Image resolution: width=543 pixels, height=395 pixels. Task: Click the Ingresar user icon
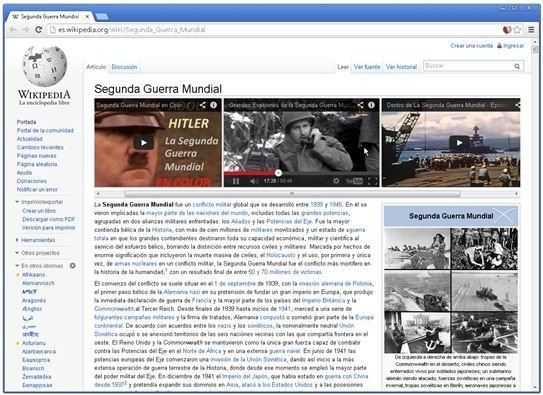pyautogui.click(x=499, y=46)
